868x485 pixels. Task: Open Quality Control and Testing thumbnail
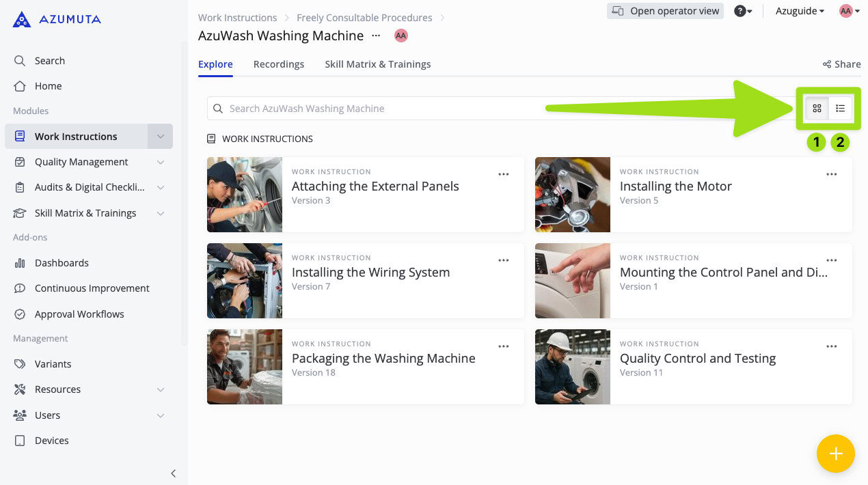572,367
